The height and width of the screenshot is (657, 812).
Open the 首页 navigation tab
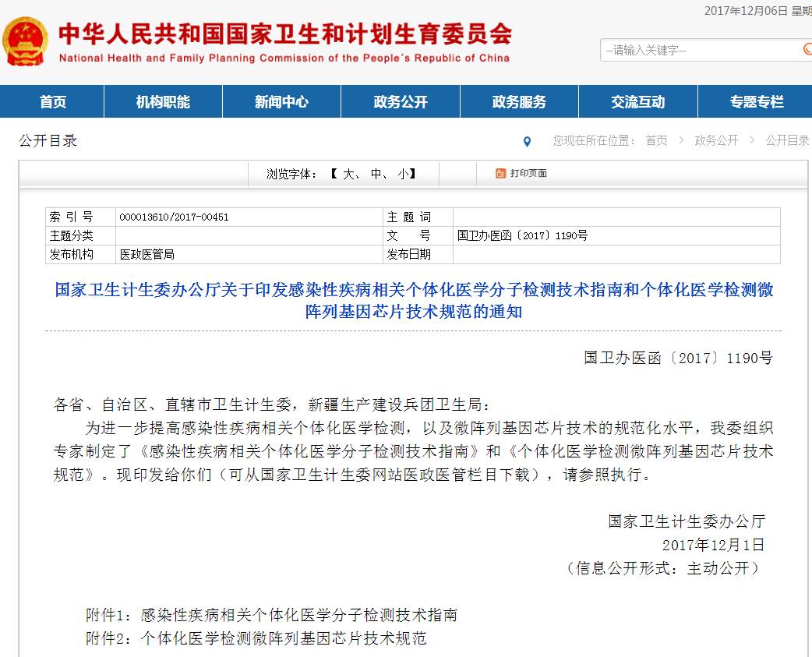53,102
